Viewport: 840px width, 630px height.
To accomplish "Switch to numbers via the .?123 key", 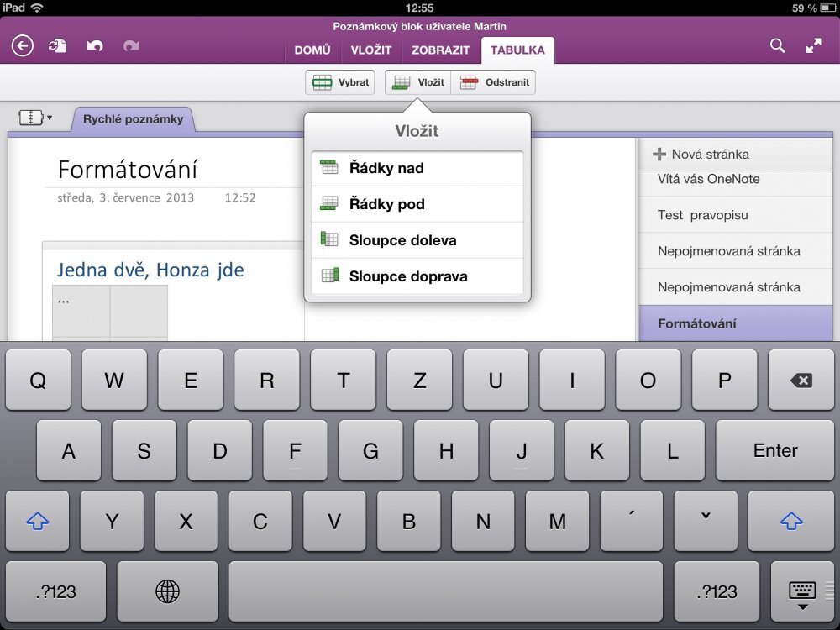I will tap(54, 591).
